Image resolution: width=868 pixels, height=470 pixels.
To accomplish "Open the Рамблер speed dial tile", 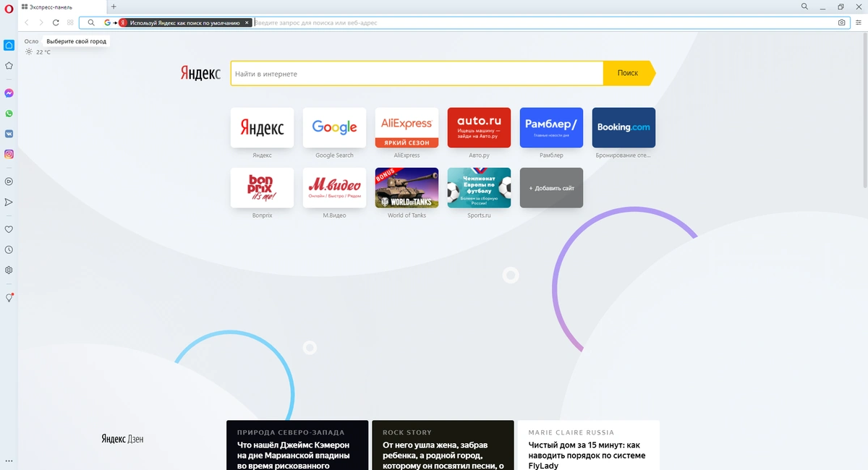I will [551, 128].
